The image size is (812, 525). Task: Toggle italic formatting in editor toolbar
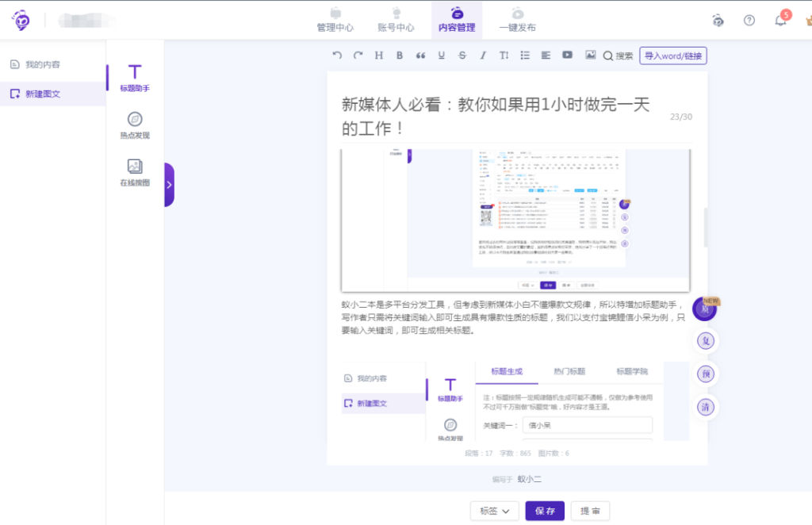483,56
